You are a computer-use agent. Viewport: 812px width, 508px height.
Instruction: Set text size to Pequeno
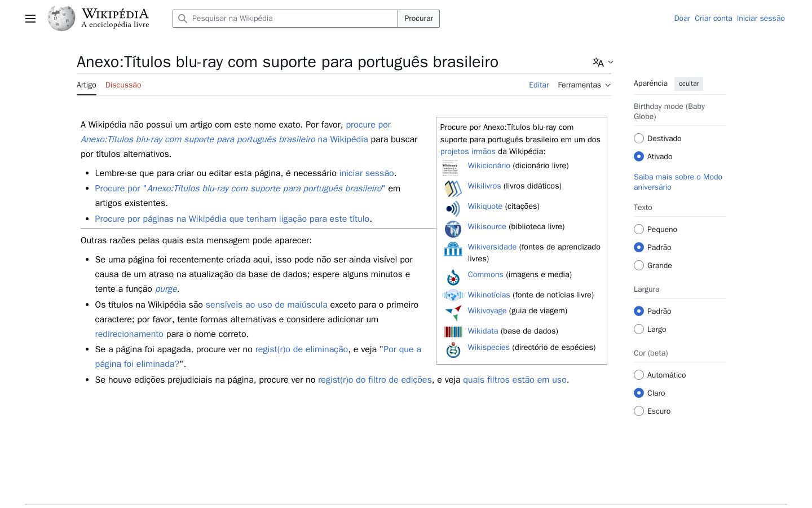coord(639,229)
